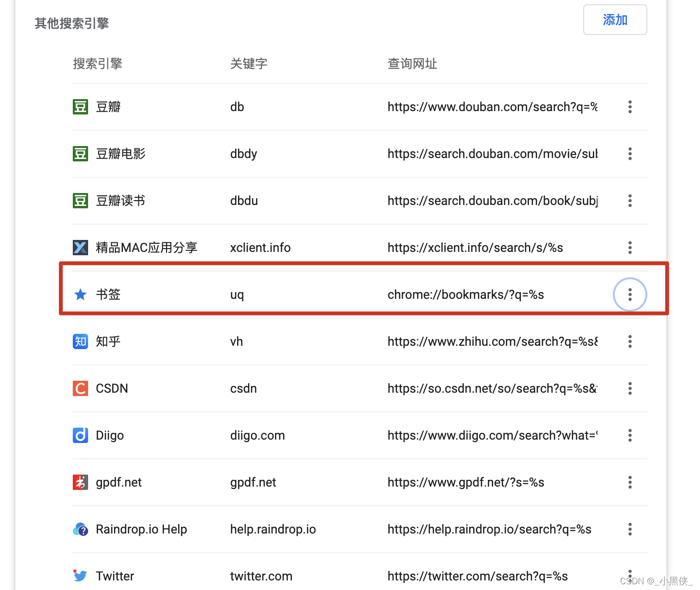
Task: Open more actions menu for 知乎
Action: pyautogui.click(x=630, y=341)
